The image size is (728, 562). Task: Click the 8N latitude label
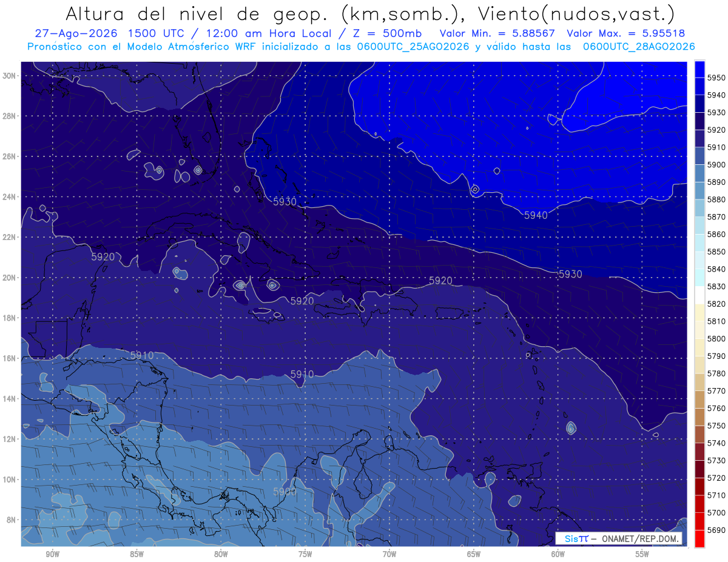click(10, 520)
